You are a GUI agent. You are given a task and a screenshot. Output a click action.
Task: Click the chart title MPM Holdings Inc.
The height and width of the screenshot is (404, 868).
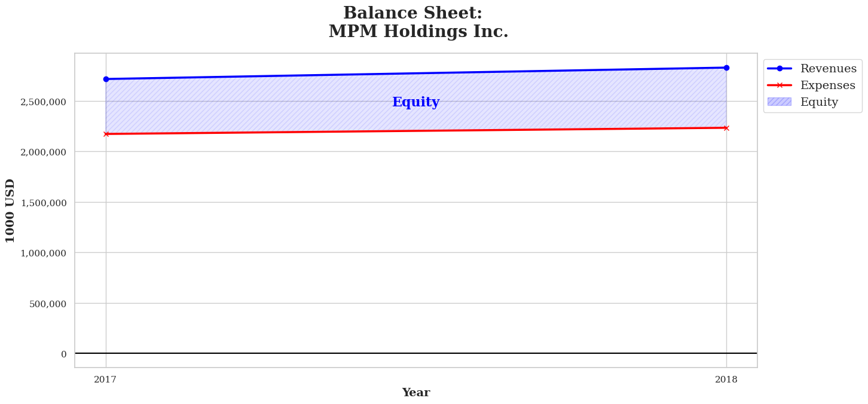418,32
